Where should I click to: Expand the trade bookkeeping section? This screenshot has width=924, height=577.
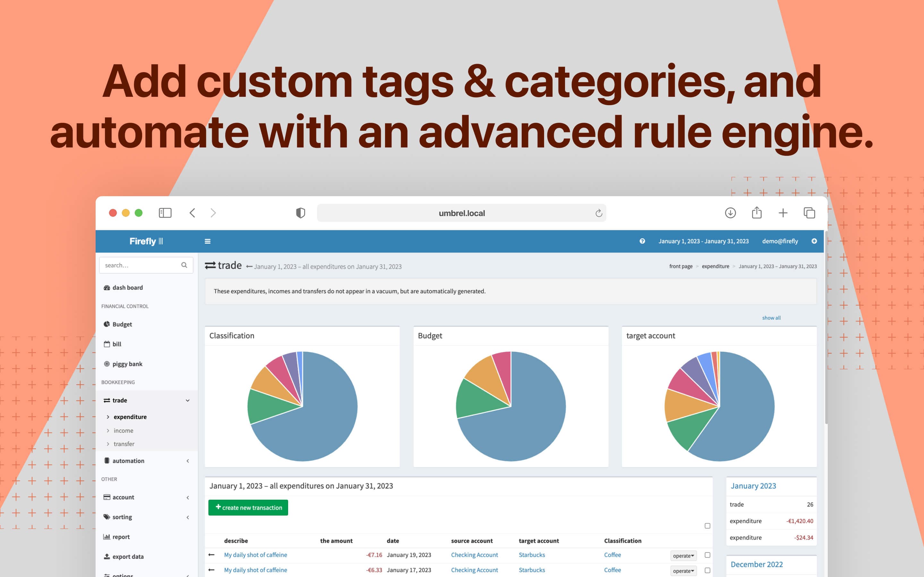(188, 400)
